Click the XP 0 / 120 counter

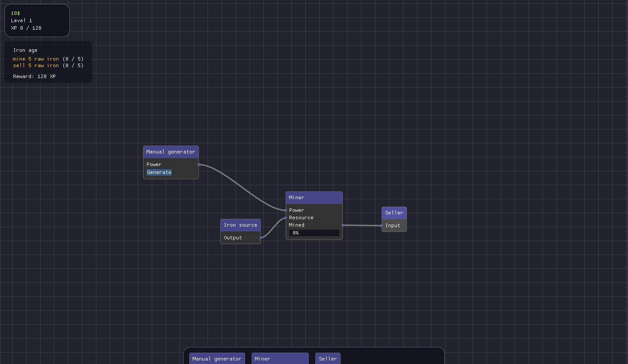click(x=26, y=28)
